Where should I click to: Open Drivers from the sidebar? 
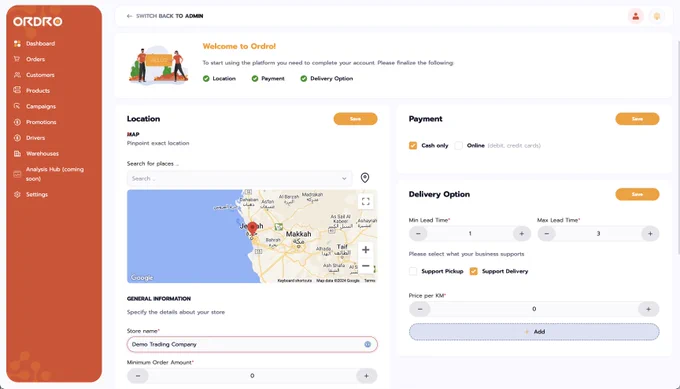click(x=36, y=138)
